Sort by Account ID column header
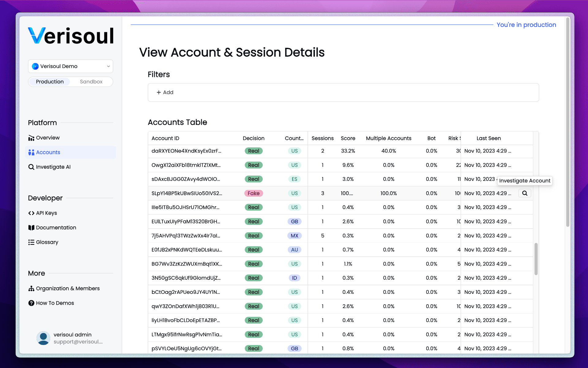Screen dimensions: 588x368 tap(165, 138)
